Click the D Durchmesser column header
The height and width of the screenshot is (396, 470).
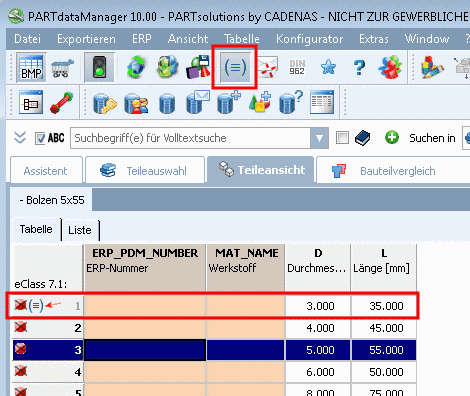pyautogui.click(x=318, y=268)
